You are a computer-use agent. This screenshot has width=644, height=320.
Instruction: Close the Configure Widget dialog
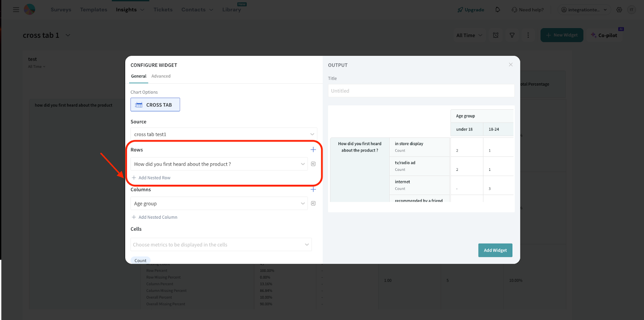pyautogui.click(x=510, y=65)
